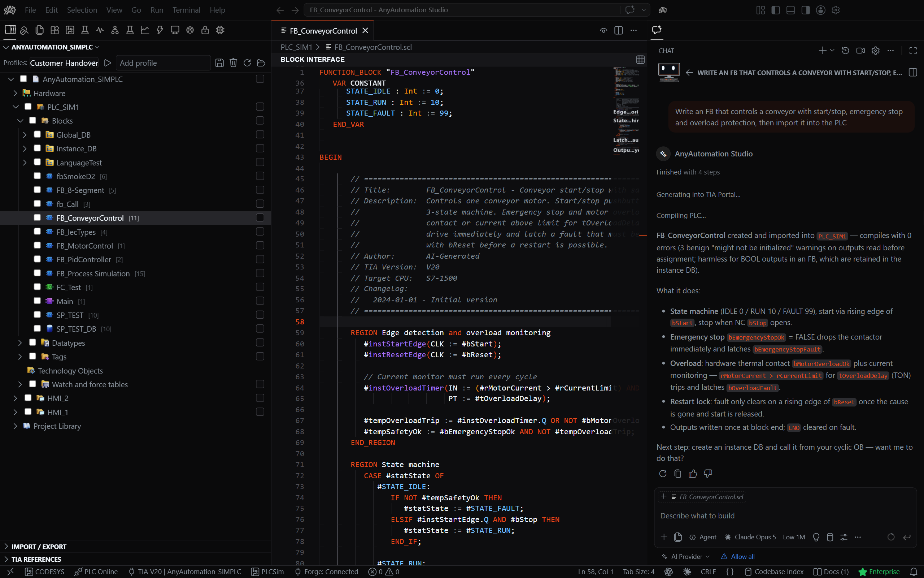Image resolution: width=924 pixels, height=578 pixels.
Task: Go back to the chat list with arrow
Action: click(689, 73)
